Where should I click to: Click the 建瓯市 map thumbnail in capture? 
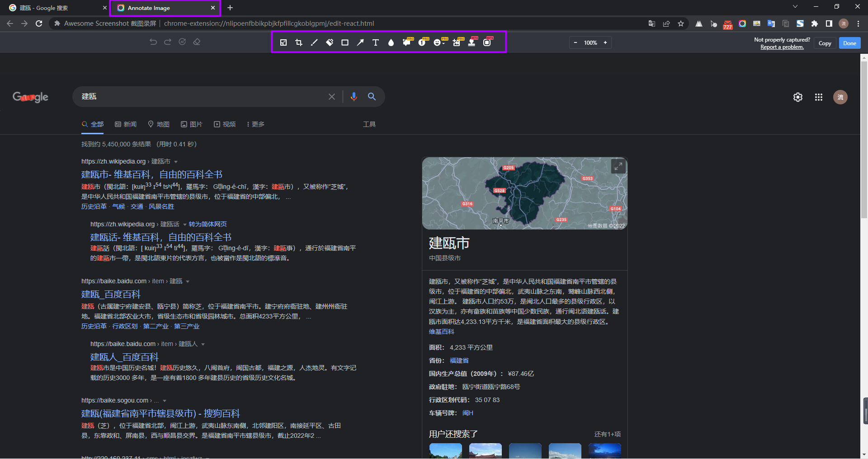click(x=524, y=193)
